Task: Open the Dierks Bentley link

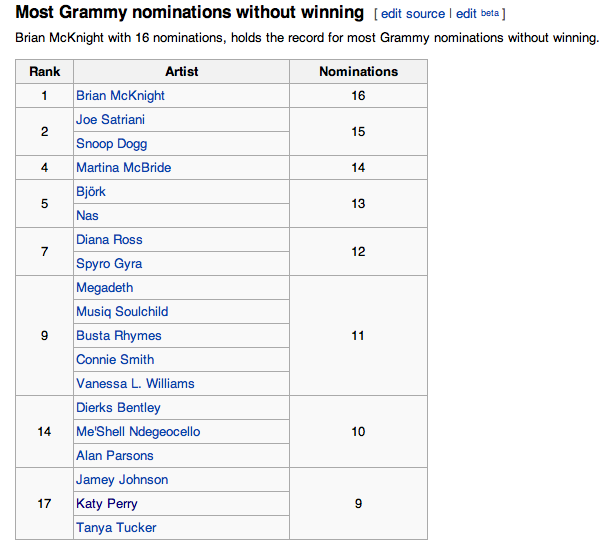Action: point(118,408)
